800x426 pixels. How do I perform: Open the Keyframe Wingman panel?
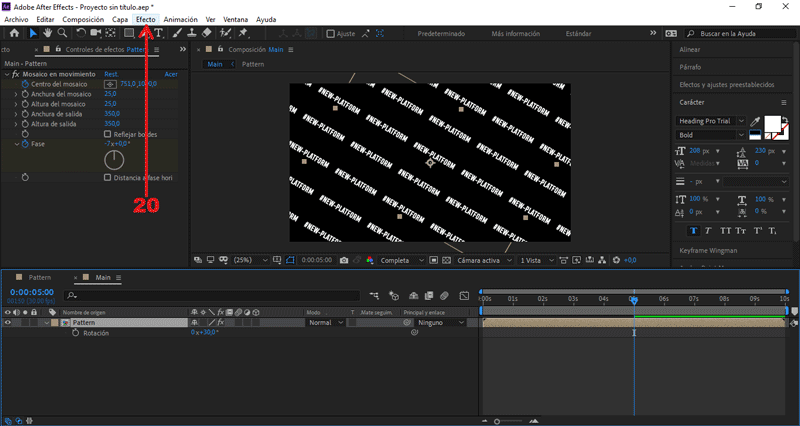pyautogui.click(x=708, y=250)
